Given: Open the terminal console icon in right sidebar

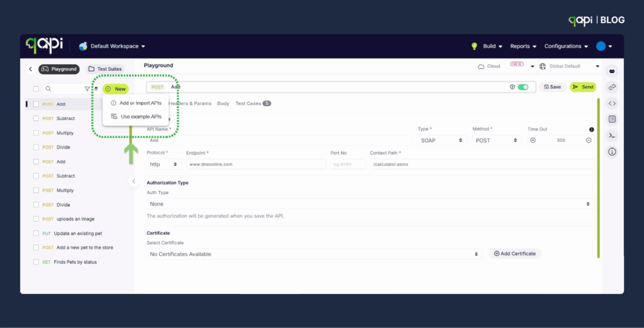Looking at the screenshot, I should pyautogui.click(x=612, y=136).
